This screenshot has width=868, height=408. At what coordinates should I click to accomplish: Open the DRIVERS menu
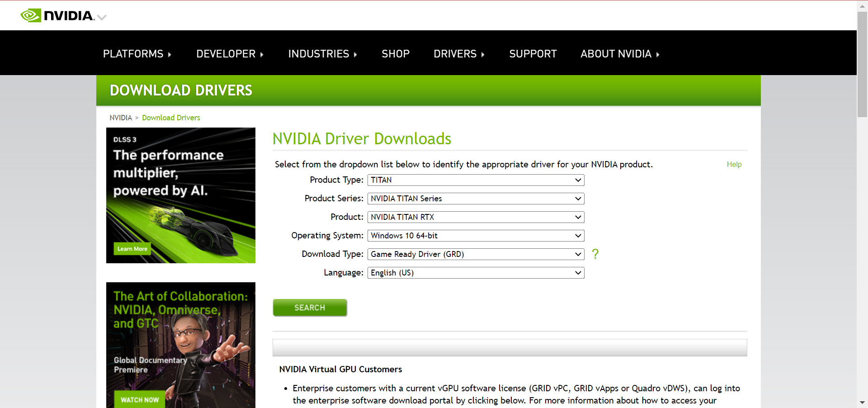pos(459,54)
